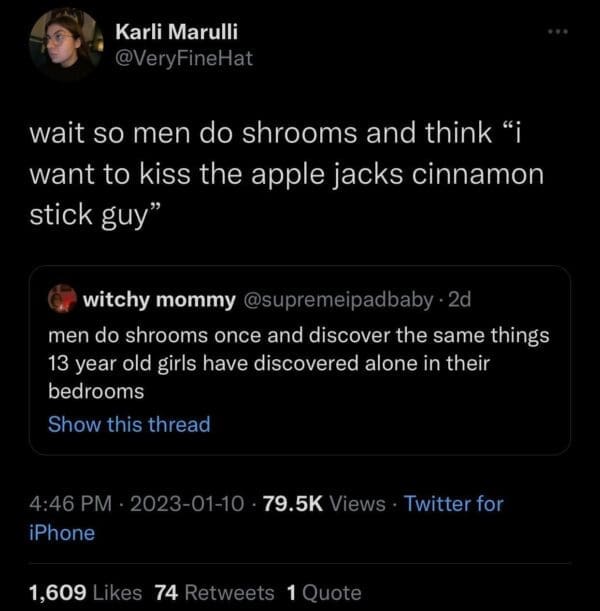Select the witchy mommy display name

159,299
